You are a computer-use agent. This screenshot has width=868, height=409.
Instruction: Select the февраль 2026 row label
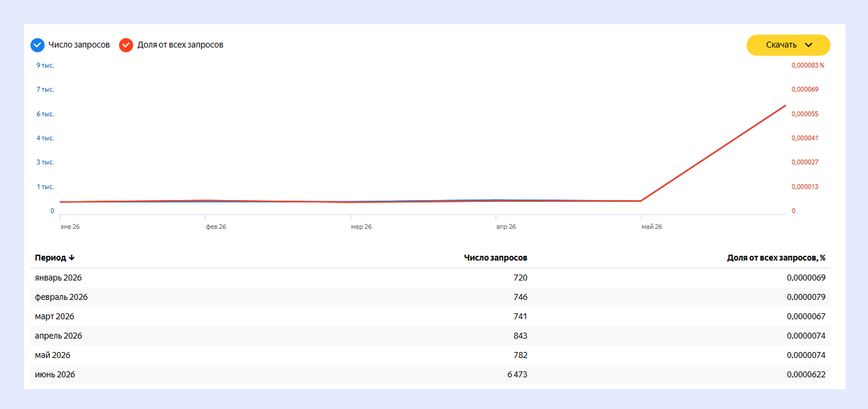[61, 297]
